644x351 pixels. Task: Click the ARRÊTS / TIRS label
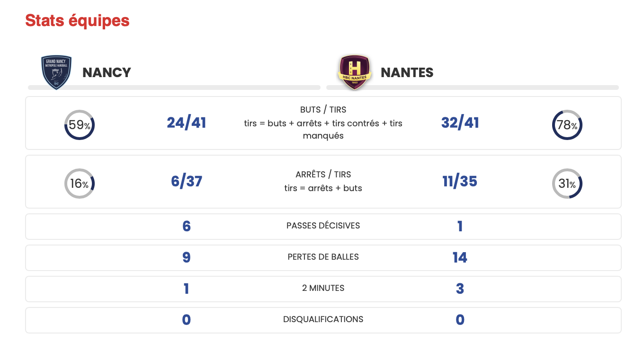(323, 175)
